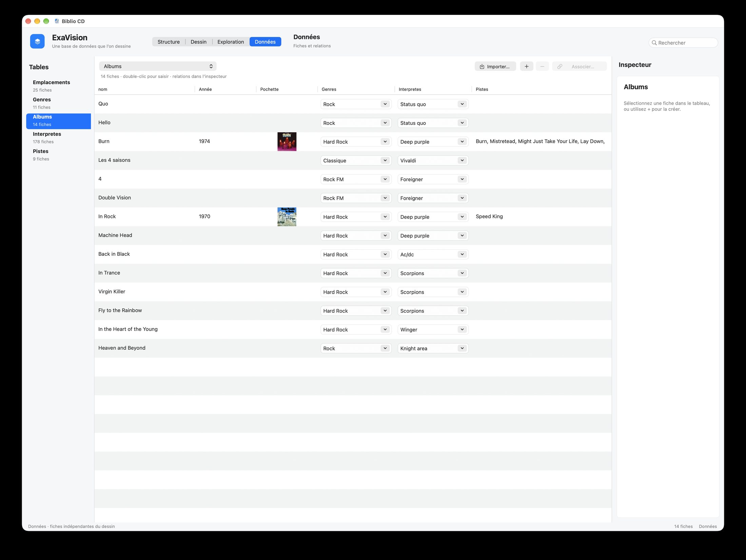Click the Biblio CD document icon in title bar

coord(57,21)
